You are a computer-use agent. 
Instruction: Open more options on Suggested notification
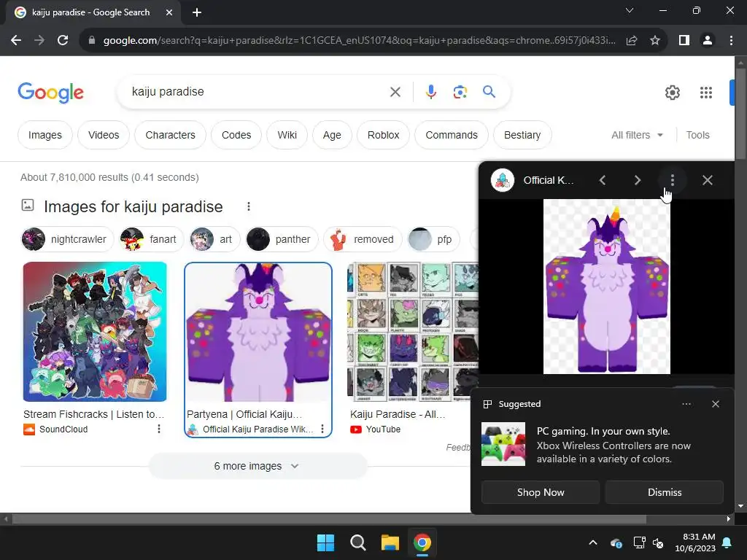(x=686, y=404)
